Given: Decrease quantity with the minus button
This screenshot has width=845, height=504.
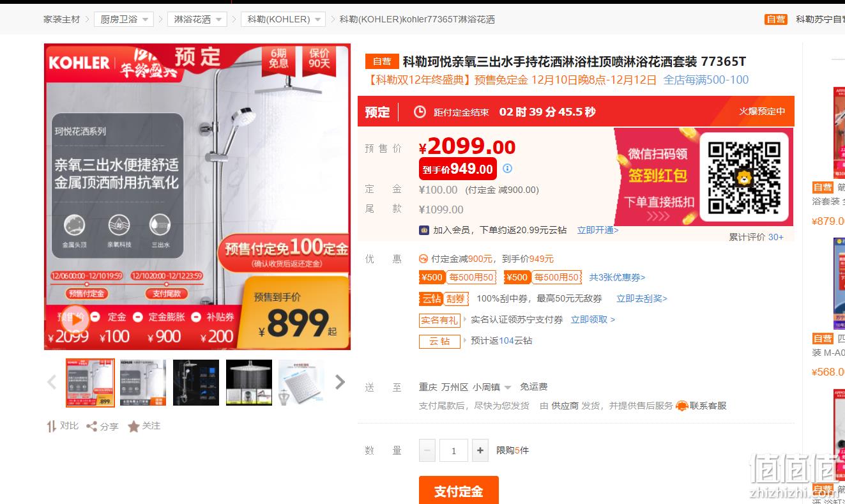Looking at the screenshot, I should pyautogui.click(x=427, y=450).
